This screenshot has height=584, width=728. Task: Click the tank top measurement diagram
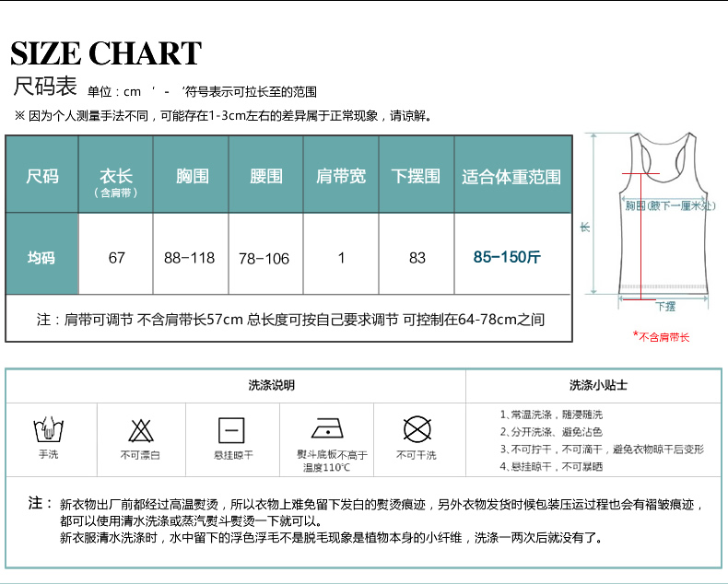[x=663, y=216]
